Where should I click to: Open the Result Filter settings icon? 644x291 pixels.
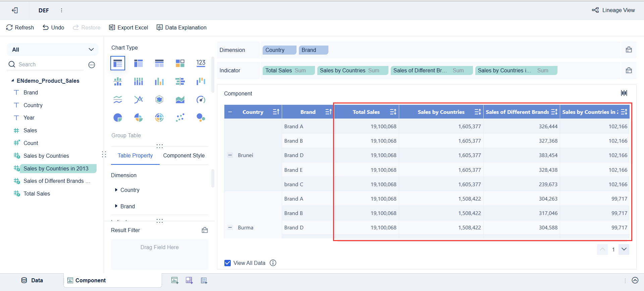click(x=205, y=230)
